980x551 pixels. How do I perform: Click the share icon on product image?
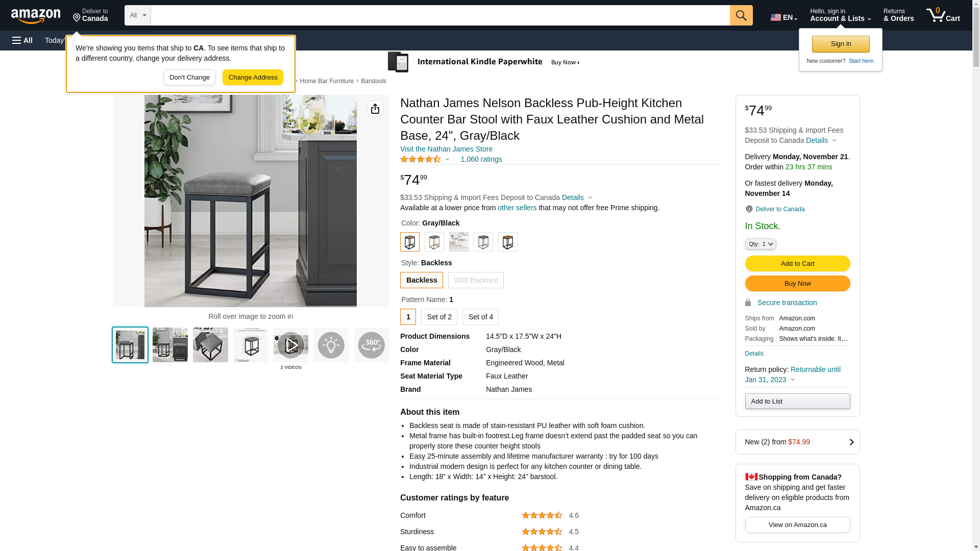[375, 109]
